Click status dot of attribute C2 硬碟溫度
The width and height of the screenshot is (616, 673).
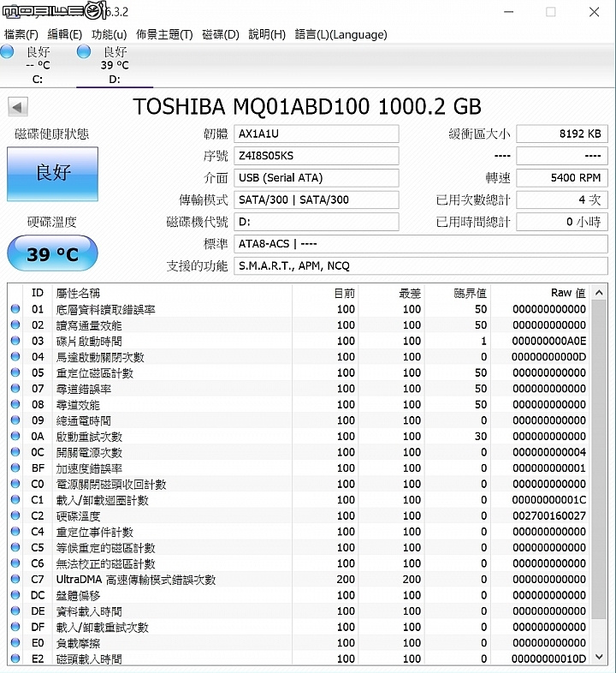pyautogui.click(x=15, y=515)
